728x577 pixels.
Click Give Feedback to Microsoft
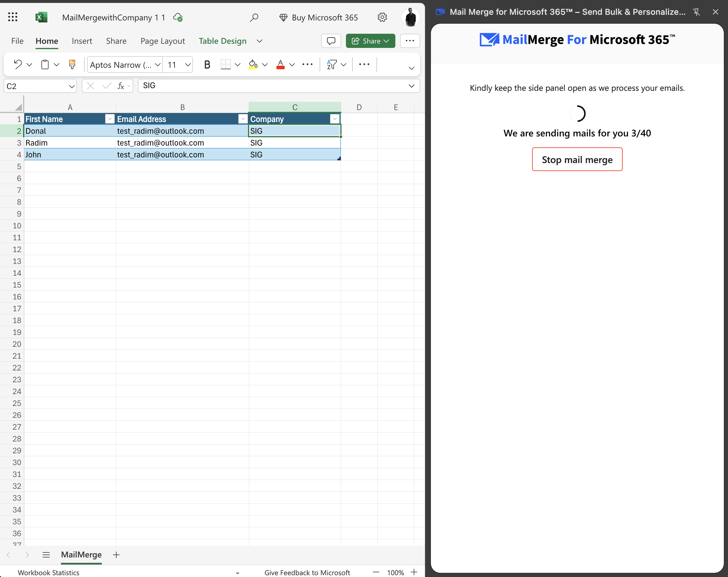[307, 573]
